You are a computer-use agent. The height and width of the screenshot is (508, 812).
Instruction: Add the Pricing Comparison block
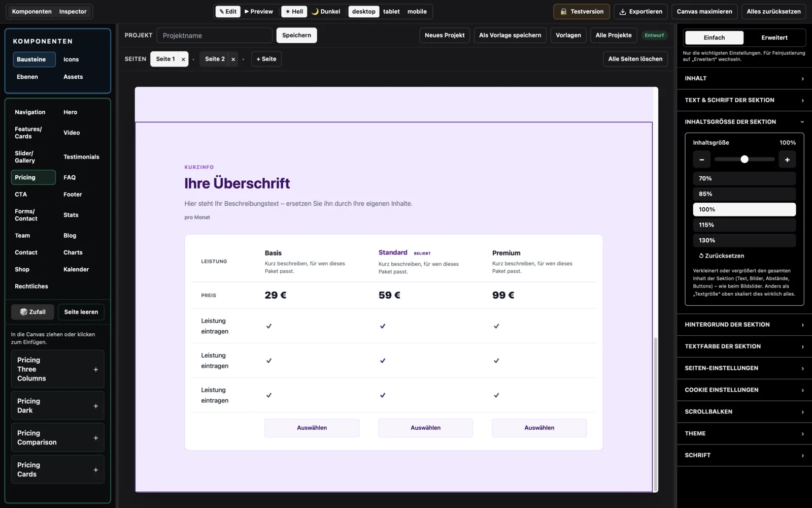click(x=95, y=438)
